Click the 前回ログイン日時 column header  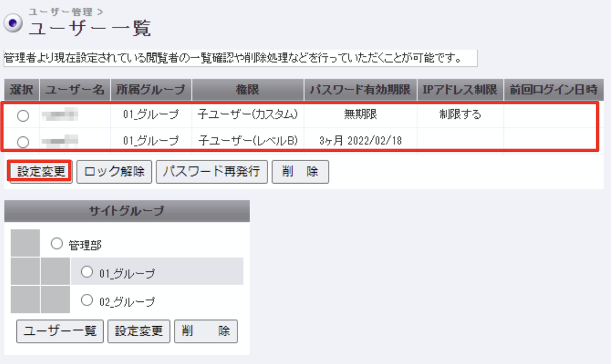coord(554,90)
